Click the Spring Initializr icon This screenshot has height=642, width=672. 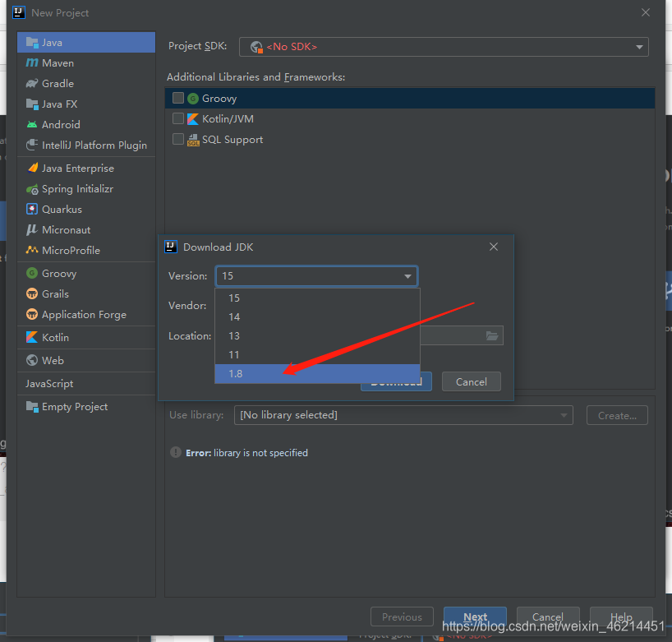pyautogui.click(x=32, y=189)
